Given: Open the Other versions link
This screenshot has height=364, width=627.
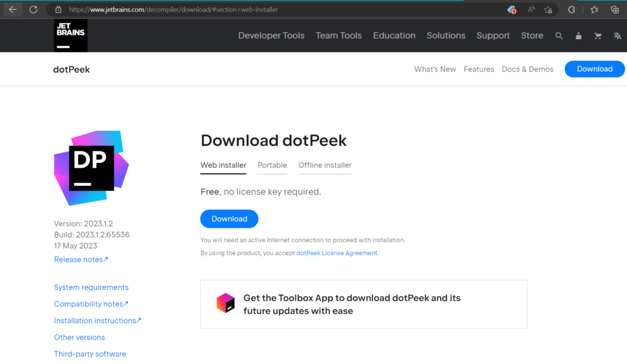Looking at the screenshot, I should pyautogui.click(x=79, y=337).
